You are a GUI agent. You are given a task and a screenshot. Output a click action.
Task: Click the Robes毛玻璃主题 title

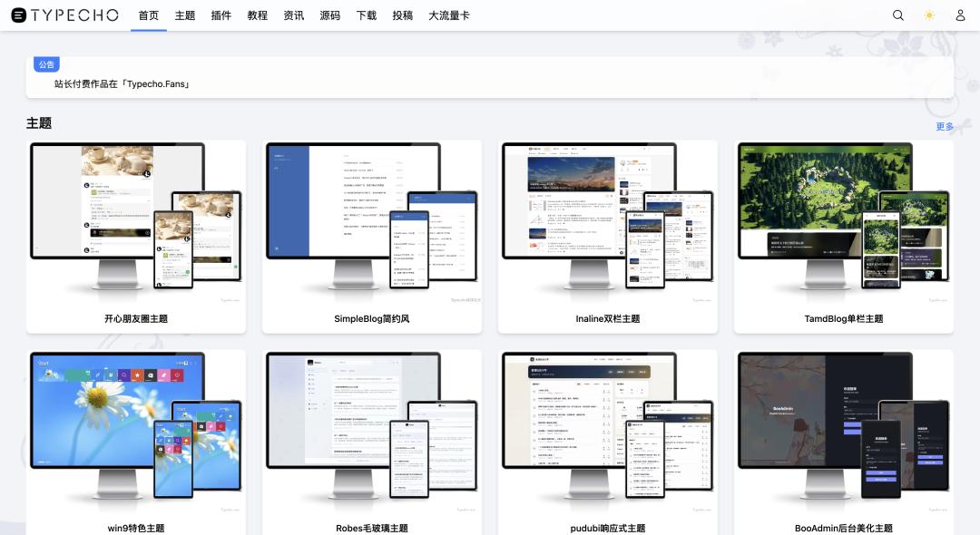pos(372,528)
